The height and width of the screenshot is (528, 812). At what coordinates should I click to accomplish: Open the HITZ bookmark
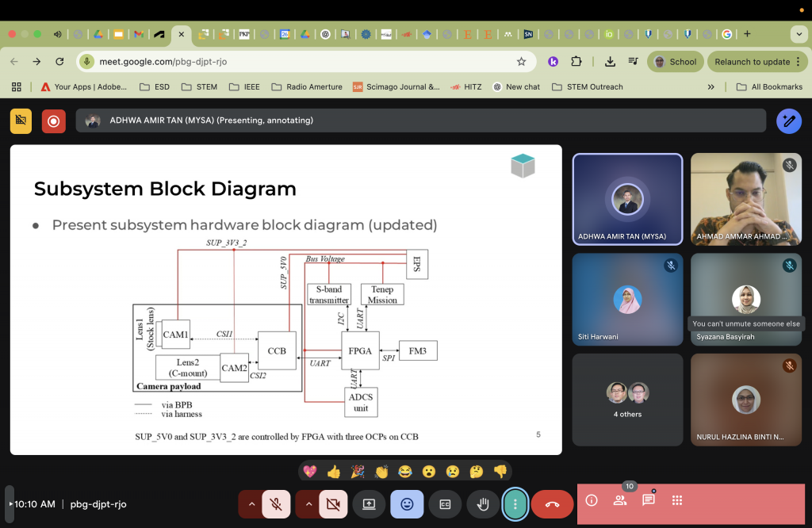tap(466, 87)
